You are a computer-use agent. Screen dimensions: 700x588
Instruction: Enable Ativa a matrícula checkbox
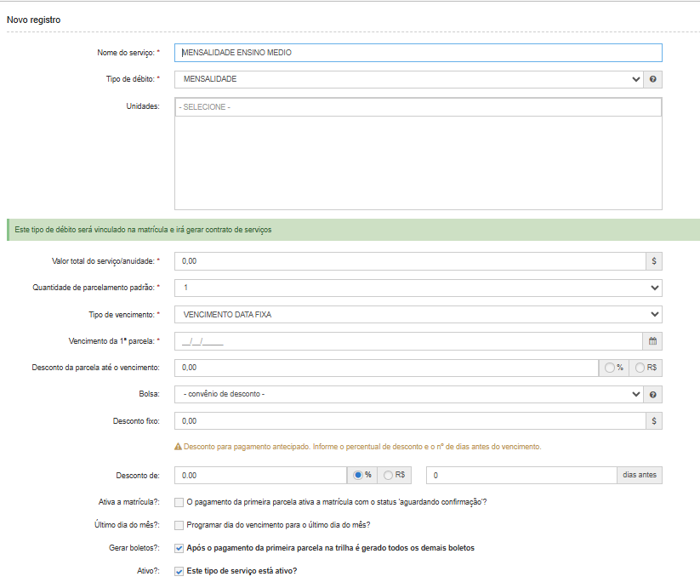pyautogui.click(x=179, y=502)
